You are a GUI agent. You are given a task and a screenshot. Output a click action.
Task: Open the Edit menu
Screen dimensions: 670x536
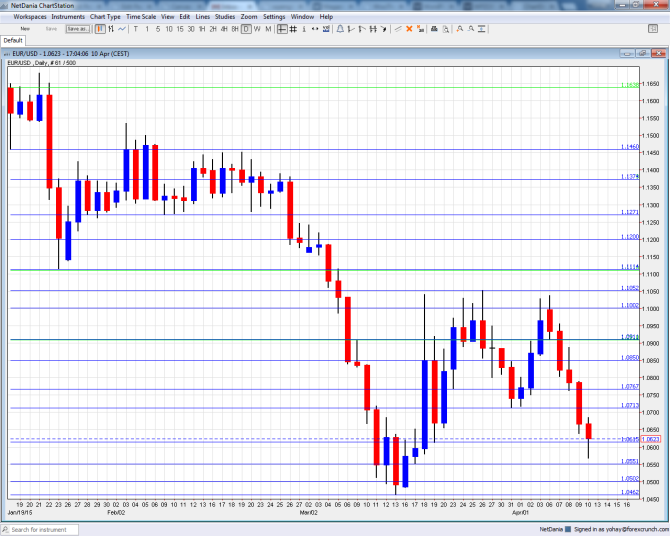(185, 17)
